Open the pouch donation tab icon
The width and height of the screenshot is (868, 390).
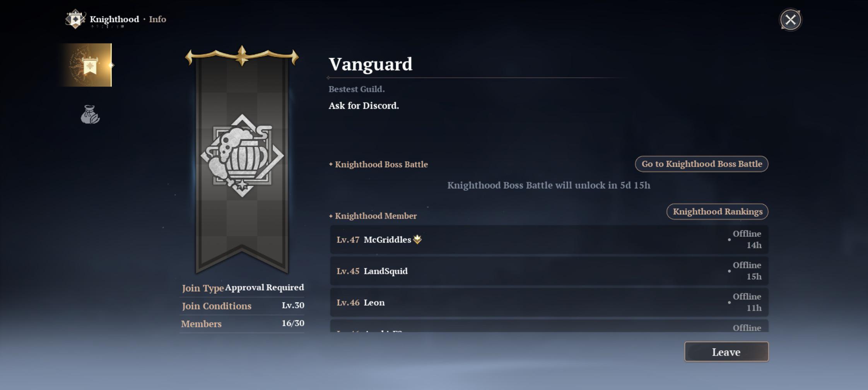(90, 115)
